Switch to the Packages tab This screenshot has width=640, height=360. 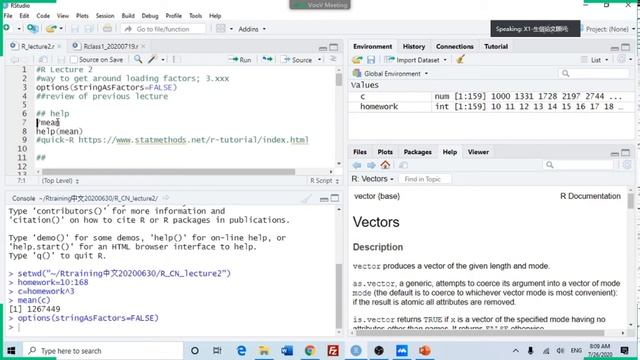(418, 152)
